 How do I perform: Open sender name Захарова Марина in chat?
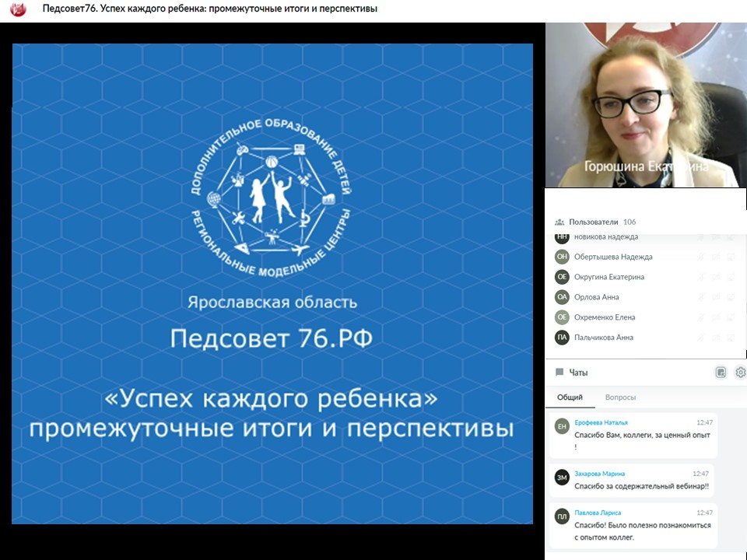click(x=599, y=474)
